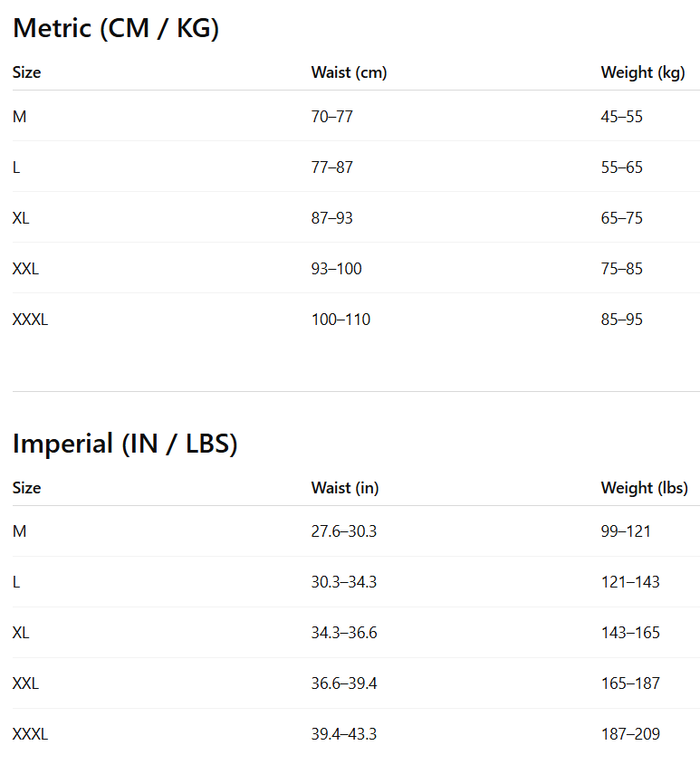
Task: Select the 100–110 cm waist value
Action: (340, 320)
